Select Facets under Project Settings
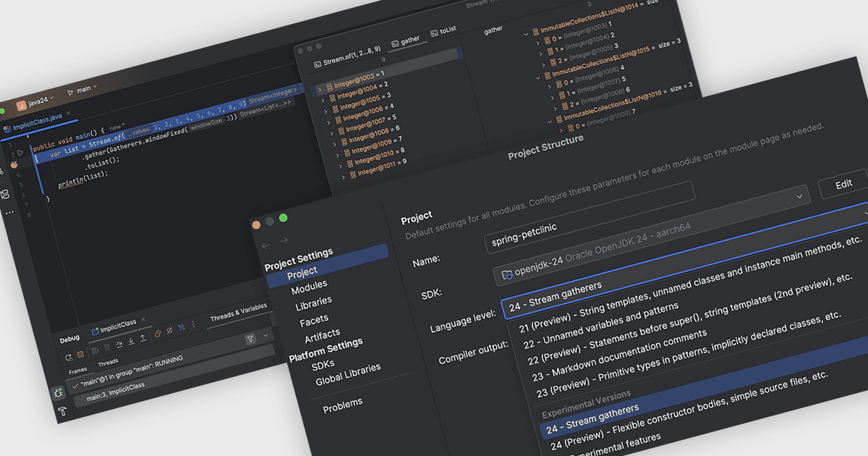 (314, 320)
